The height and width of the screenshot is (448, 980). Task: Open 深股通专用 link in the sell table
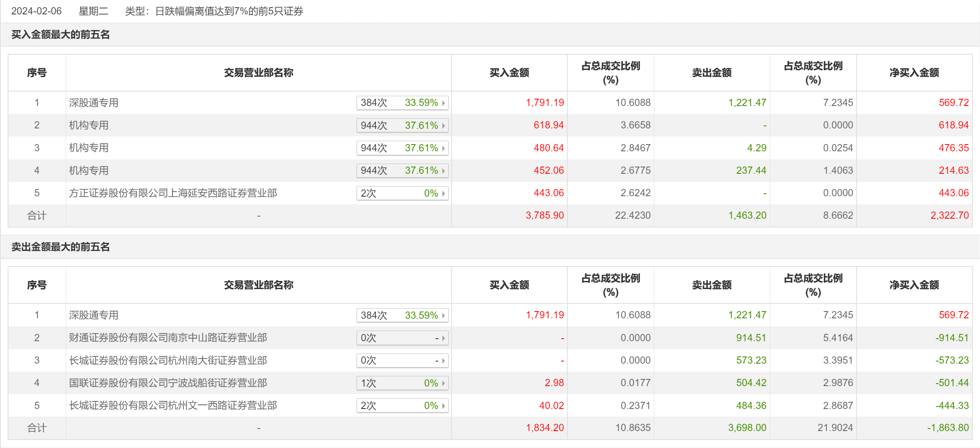pos(94,315)
